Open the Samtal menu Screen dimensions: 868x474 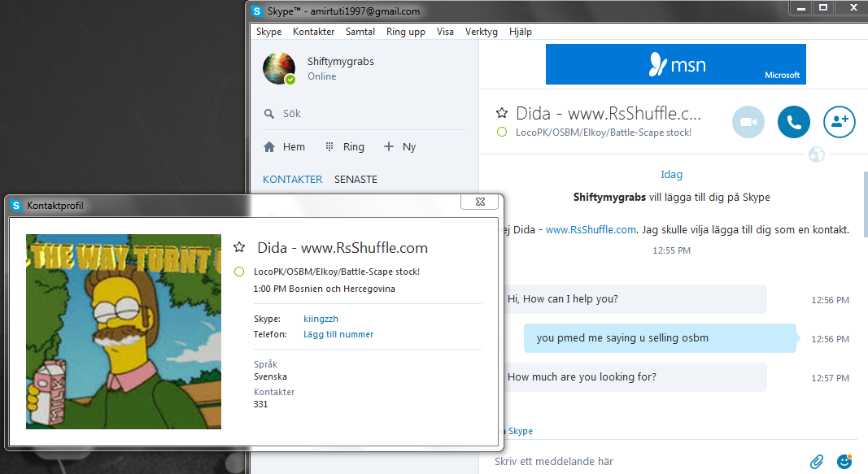360,32
